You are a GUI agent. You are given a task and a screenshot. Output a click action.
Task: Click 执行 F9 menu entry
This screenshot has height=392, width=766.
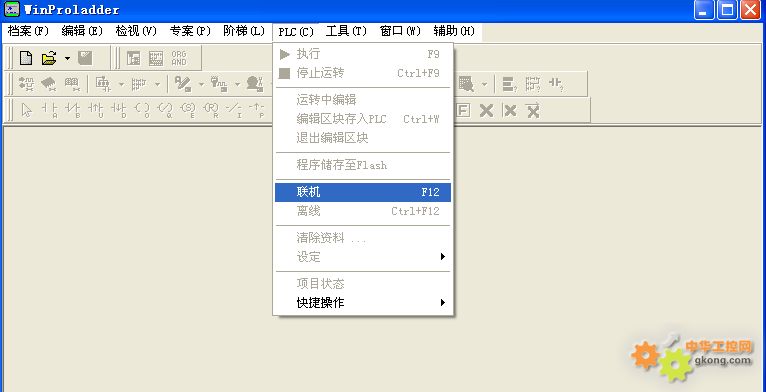(362, 54)
